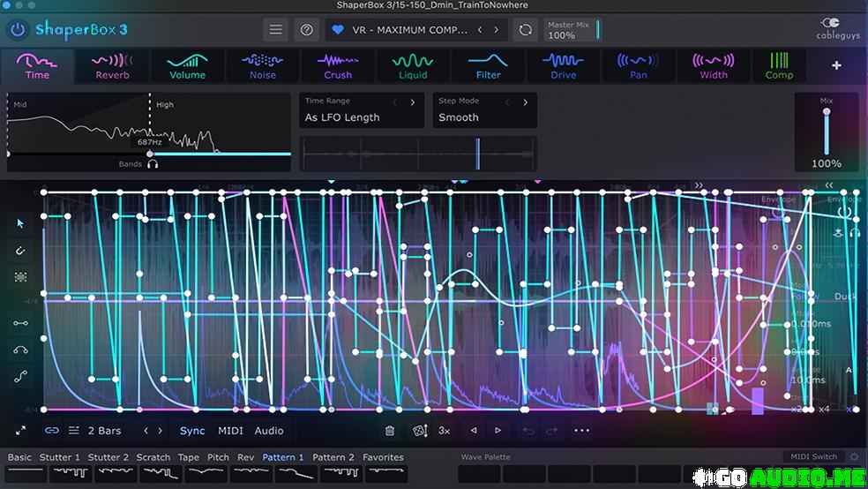Favorite the preset with heart icon
The height and width of the screenshot is (489, 868).
[x=338, y=30]
